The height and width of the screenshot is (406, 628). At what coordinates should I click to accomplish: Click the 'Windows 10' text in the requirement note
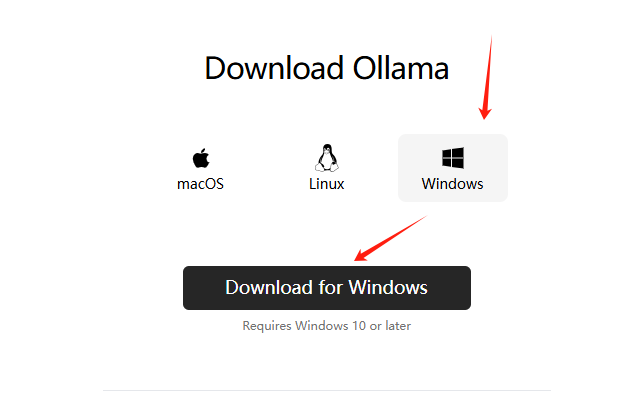coord(330,326)
